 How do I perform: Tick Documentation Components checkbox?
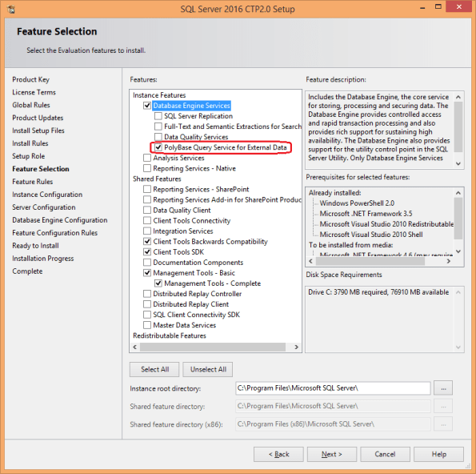(147, 262)
